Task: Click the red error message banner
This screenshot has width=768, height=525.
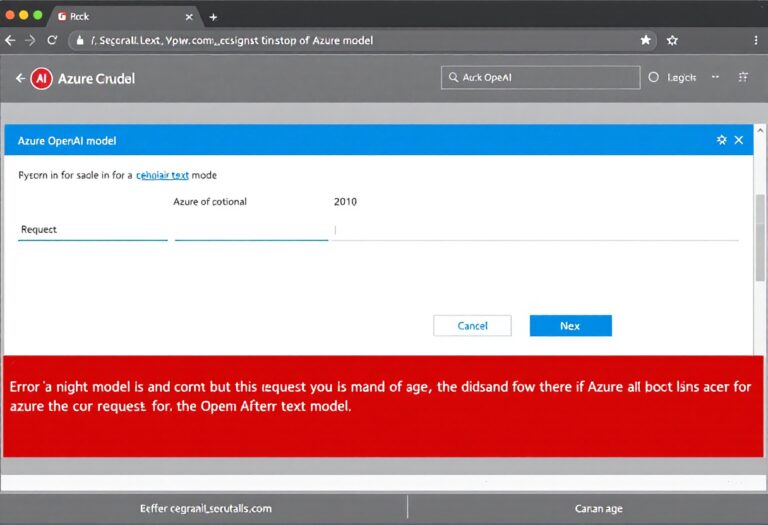Action: point(383,406)
